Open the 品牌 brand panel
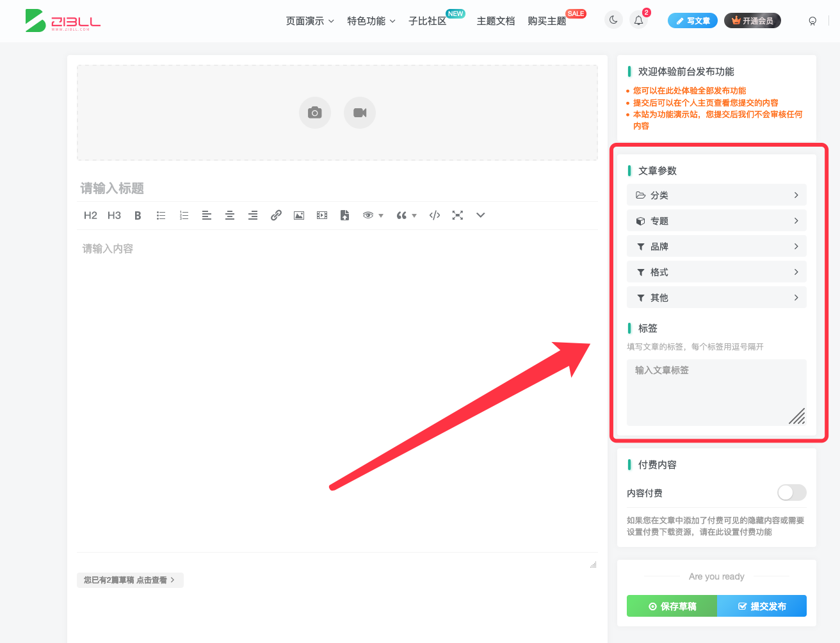 coord(716,246)
